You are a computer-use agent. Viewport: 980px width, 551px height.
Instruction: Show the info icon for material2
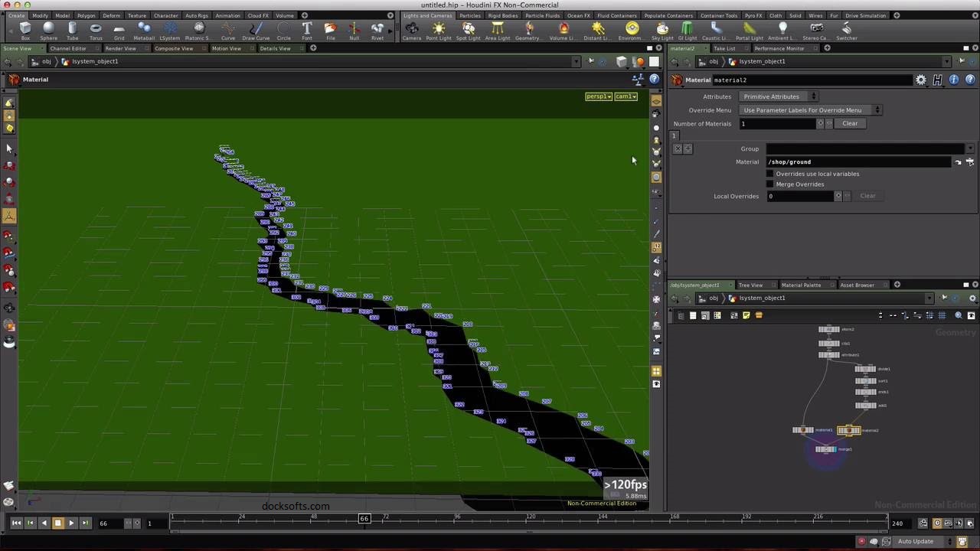[x=954, y=80]
